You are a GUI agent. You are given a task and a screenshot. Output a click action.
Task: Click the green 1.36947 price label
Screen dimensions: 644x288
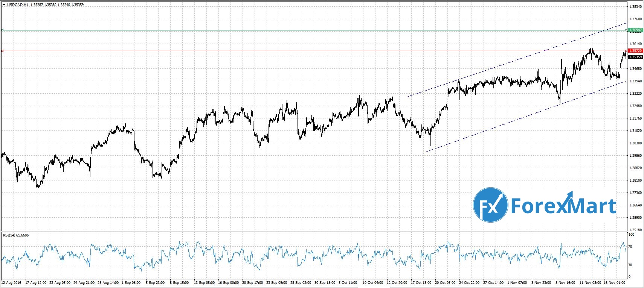[x=635, y=30]
